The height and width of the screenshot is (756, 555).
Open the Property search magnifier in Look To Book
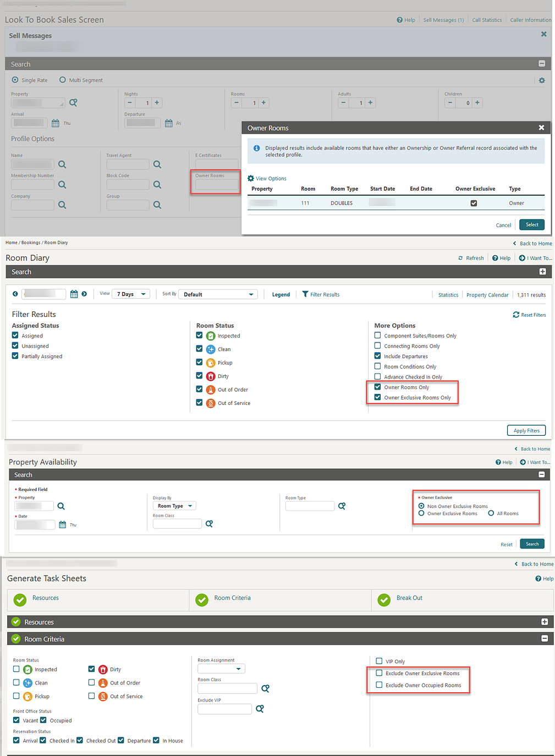click(x=74, y=102)
